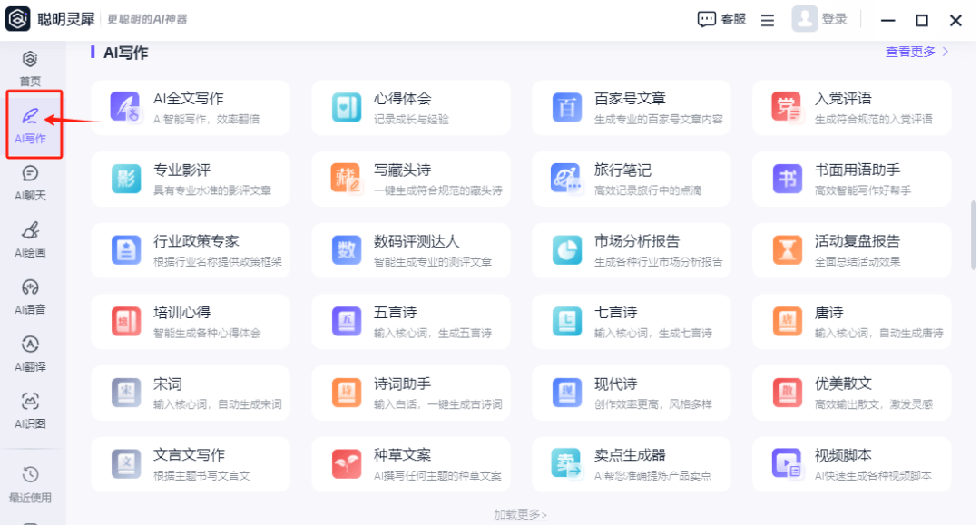The width and height of the screenshot is (980, 525).
Task: Select the 活动复盘报告 hourglass icon
Action: coord(787,249)
